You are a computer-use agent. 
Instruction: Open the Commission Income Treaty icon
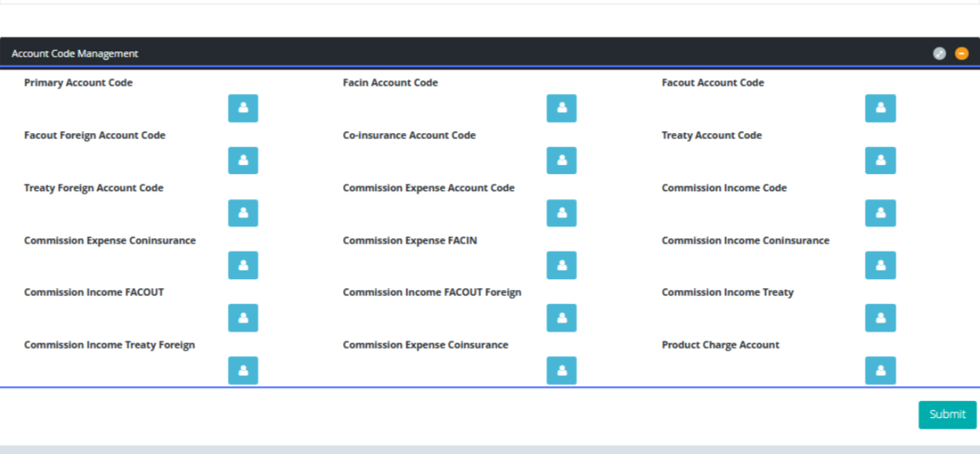(x=880, y=318)
